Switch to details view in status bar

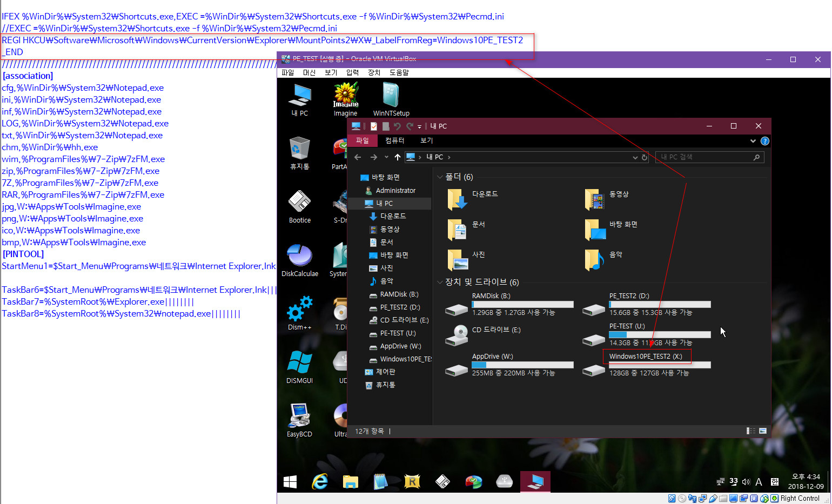751,431
